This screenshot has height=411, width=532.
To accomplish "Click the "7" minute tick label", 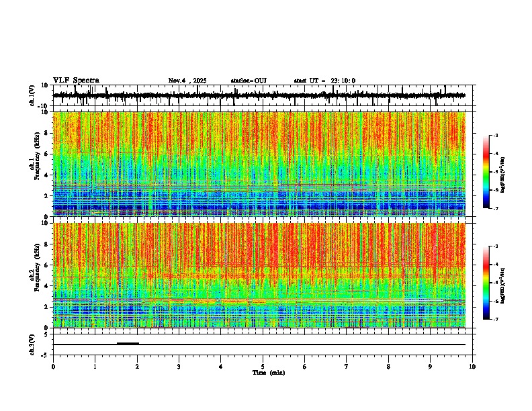I will click(347, 367).
